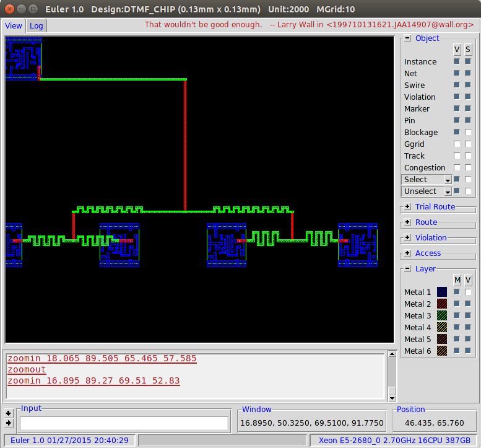This screenshot has height=448, width=481.
Task: Toggle Swire selectable checkbox
Action: coord(468,85)
